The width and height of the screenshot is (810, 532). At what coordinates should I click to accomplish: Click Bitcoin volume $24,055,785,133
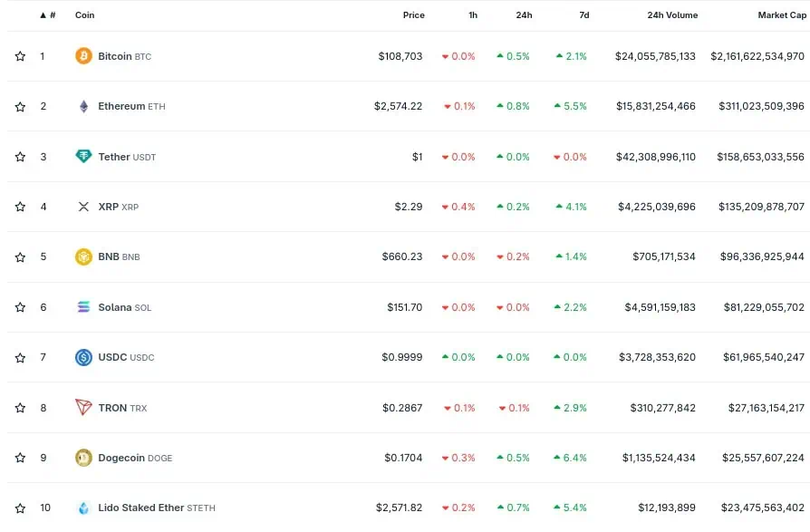click(x=655, y=56)
